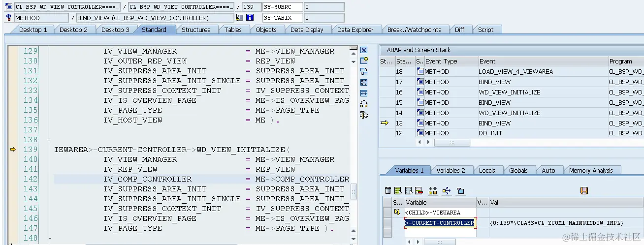Click the yellow save icon in Variables panel
This screenshot has width=644, height=245.
(x=584, y=190)
